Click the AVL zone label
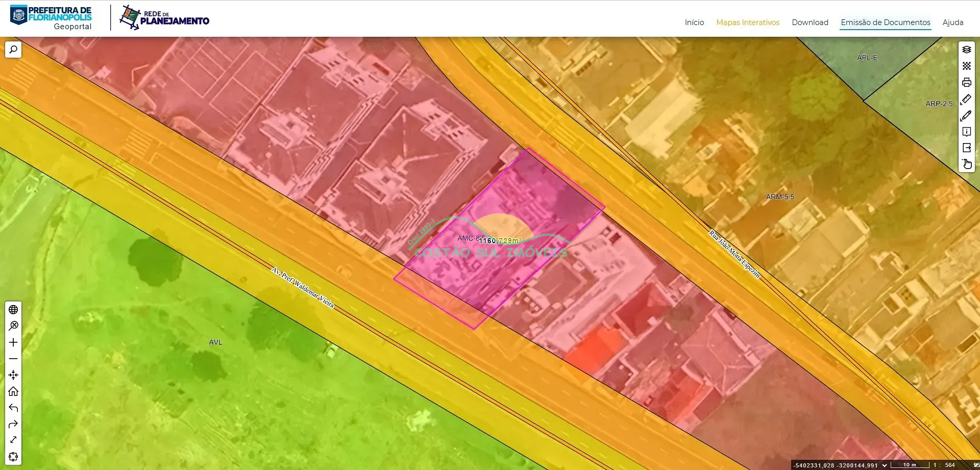The width and height of the screenshot is (980, 470). 215,342
